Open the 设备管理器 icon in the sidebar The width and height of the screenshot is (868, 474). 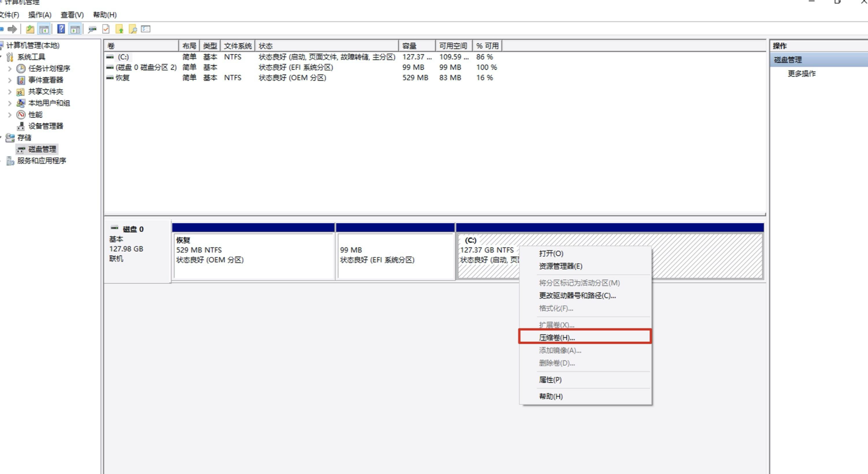21,126
